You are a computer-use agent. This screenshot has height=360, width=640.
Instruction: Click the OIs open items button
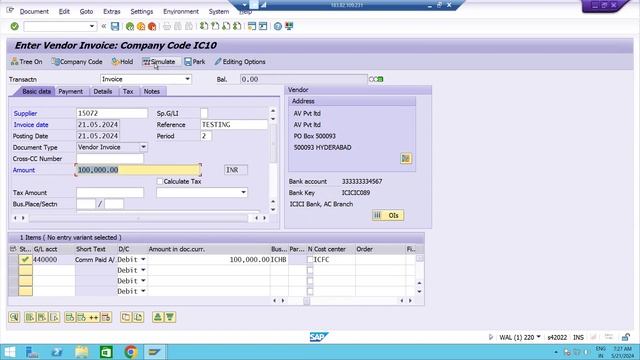388,215
